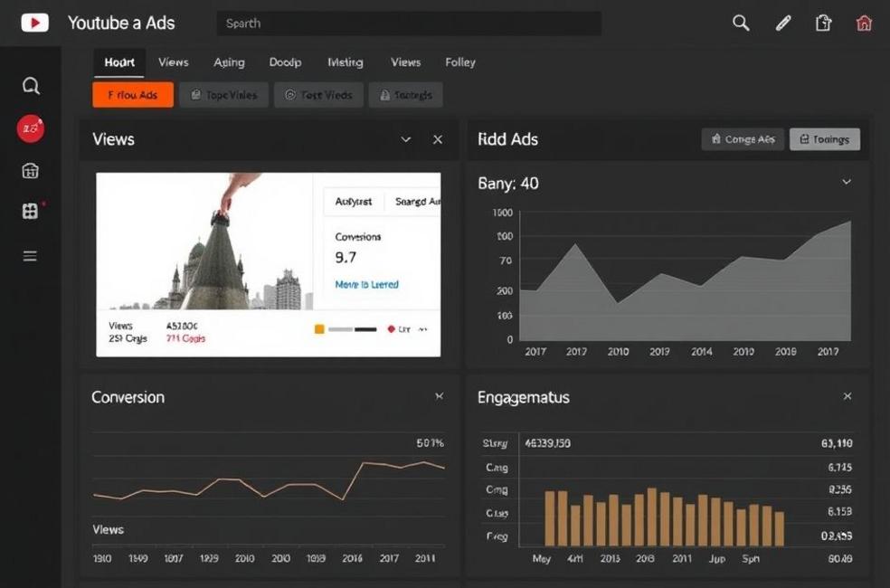Click the Conge Ads button

[x=743, y=139]
